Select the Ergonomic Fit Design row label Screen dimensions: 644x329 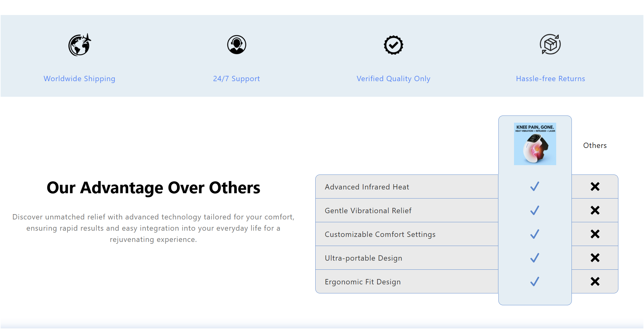pyautogui.click(x=362, y=282)
